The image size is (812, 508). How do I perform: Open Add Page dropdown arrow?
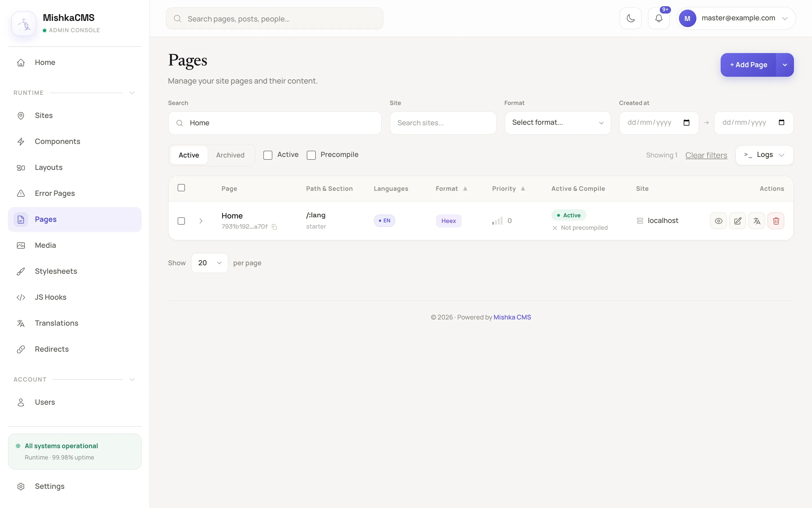click(784, 65)
